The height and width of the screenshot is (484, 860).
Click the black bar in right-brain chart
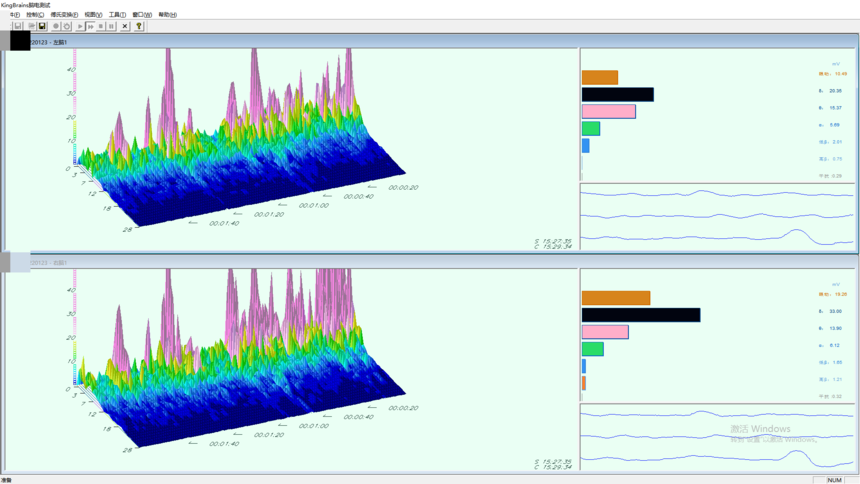pos(641,314)
